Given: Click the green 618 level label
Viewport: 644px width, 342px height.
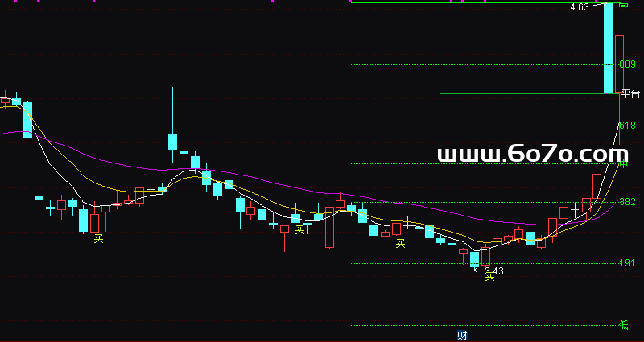Looking at the screenshot, I should click(627, 126).
